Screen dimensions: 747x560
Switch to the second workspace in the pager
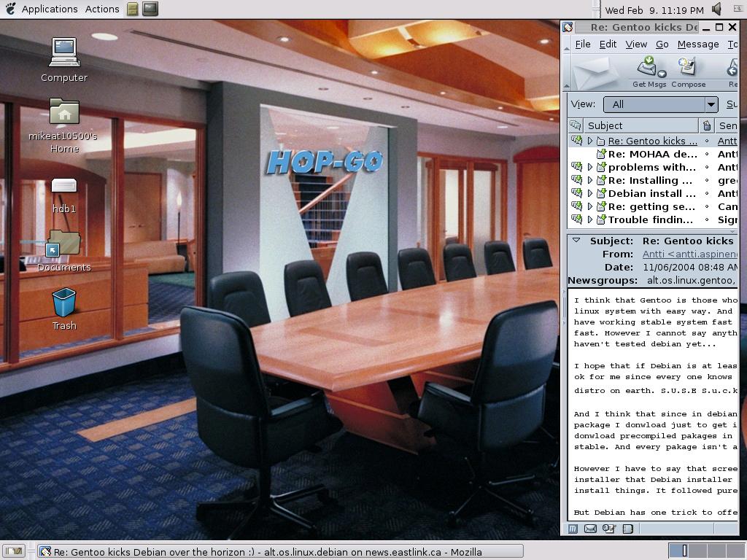click(x=699, y=551)
